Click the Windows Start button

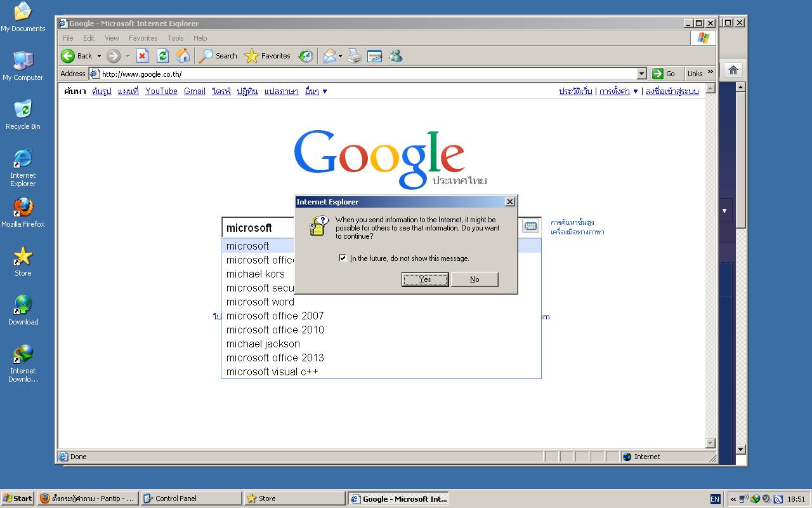(18, 498)
